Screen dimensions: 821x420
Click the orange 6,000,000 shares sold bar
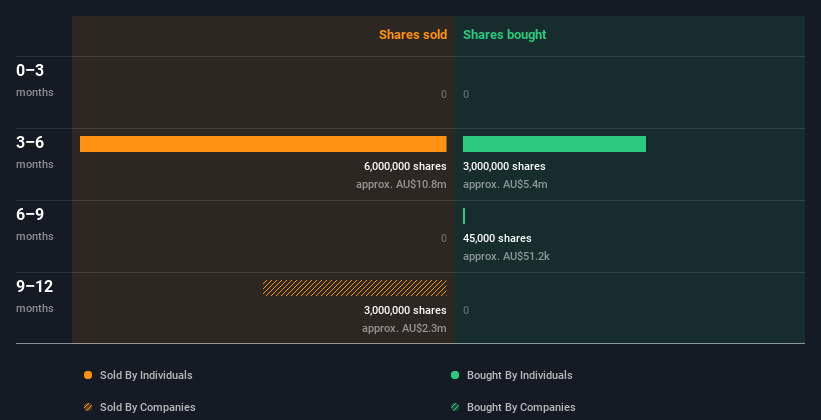[x=263, y=144]
